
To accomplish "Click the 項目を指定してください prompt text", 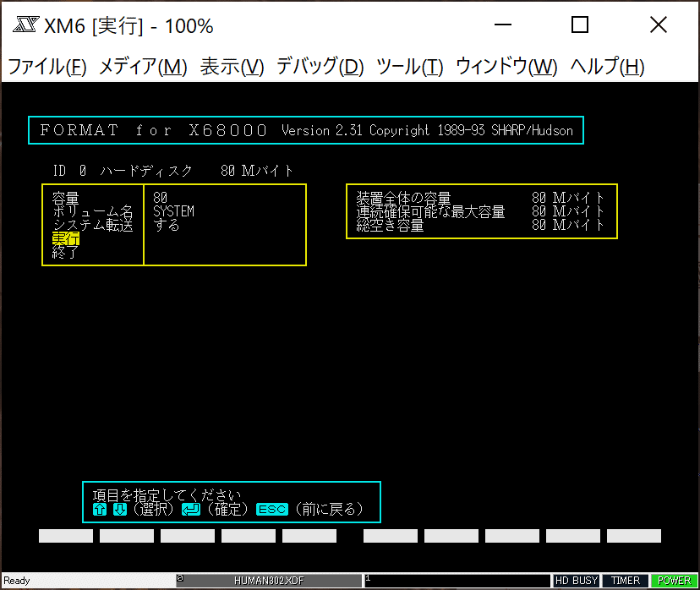I will pos(167,495).
